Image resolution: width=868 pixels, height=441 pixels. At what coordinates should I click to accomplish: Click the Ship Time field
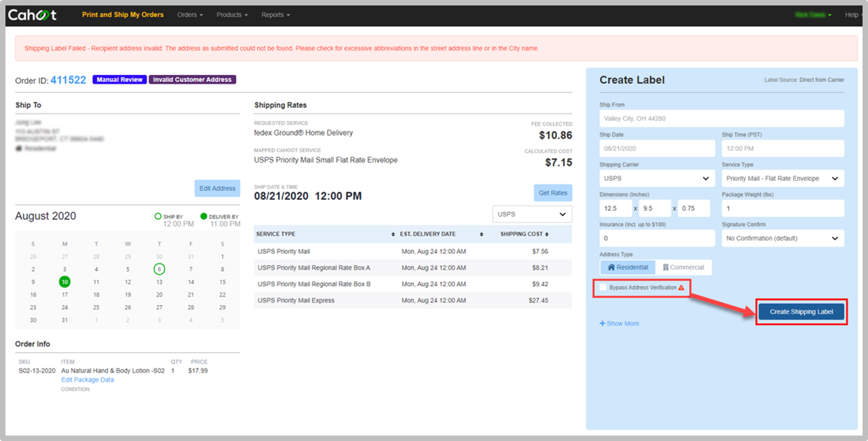pos(783,148)
